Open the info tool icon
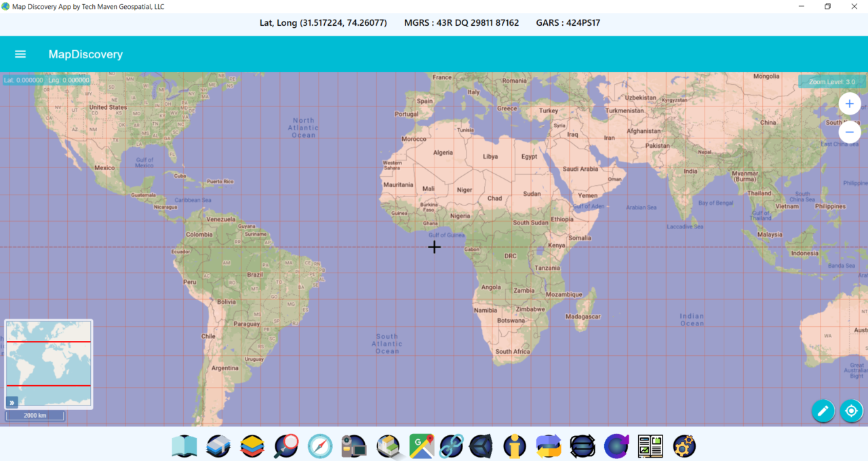868x461 pixels. click(x=514, y=446)
